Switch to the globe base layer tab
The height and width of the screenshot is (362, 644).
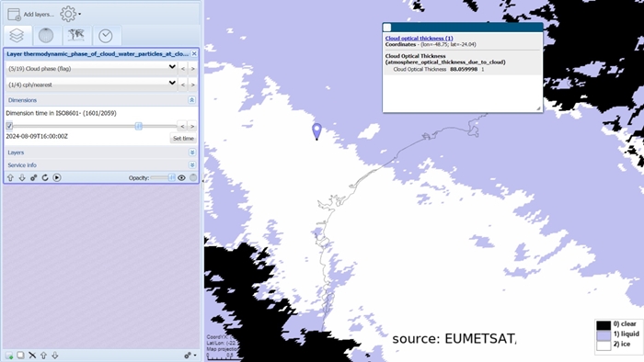coord(46,36)
